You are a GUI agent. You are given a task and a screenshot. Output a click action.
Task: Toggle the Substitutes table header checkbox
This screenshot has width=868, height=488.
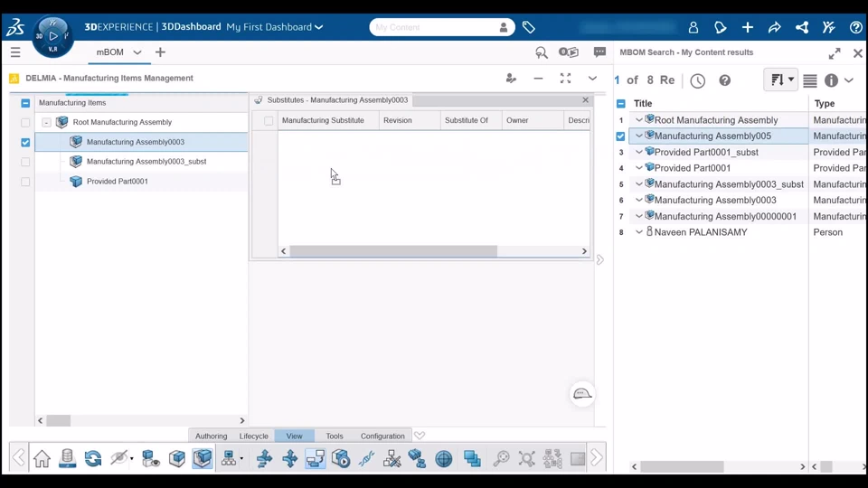[269, 120]
